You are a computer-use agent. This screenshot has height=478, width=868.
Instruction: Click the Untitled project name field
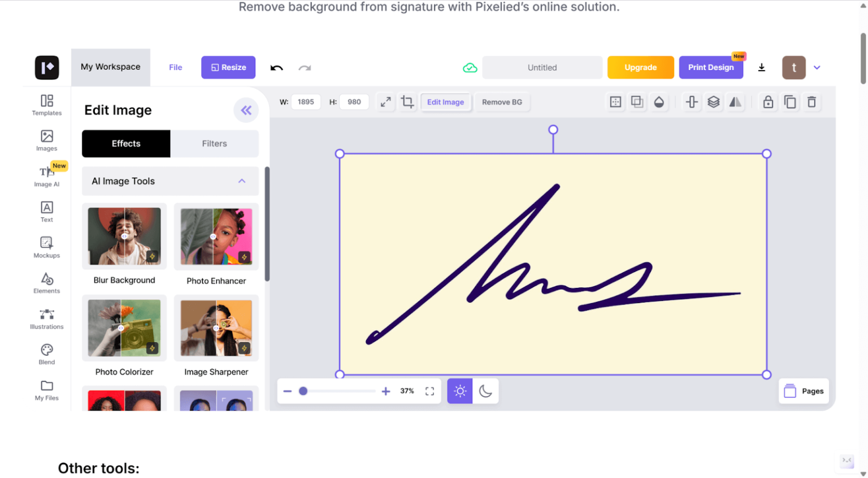(x=542, y=67)
